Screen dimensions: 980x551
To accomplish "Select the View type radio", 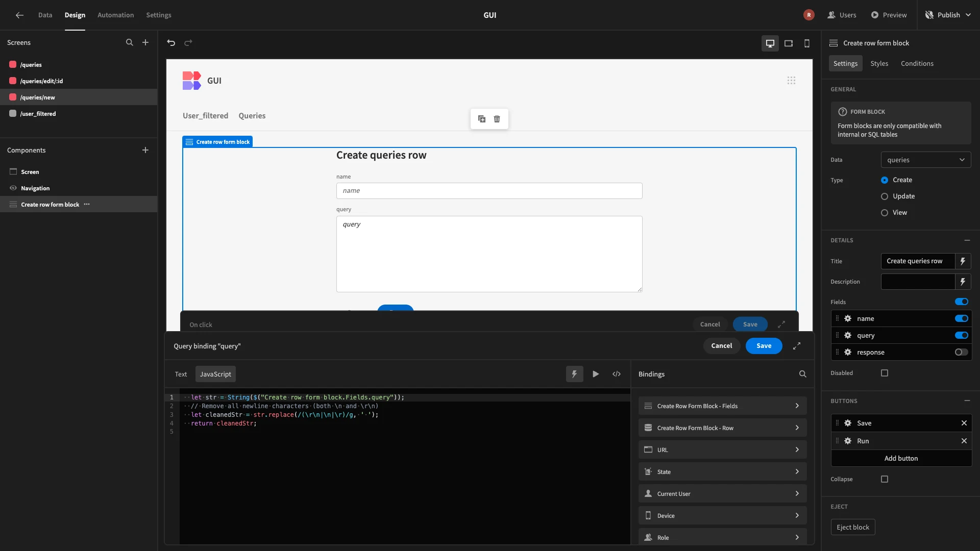I will 885,213.
